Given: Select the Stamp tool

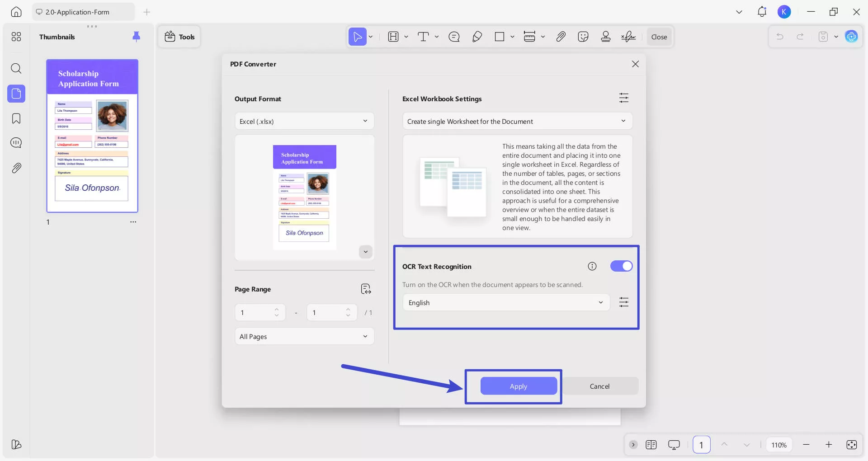Looking at the screenshot, I should (606, 37).
